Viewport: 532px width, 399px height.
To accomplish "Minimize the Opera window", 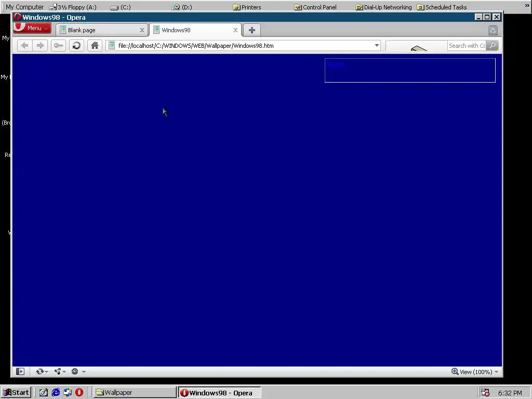I will pos(478,17).
